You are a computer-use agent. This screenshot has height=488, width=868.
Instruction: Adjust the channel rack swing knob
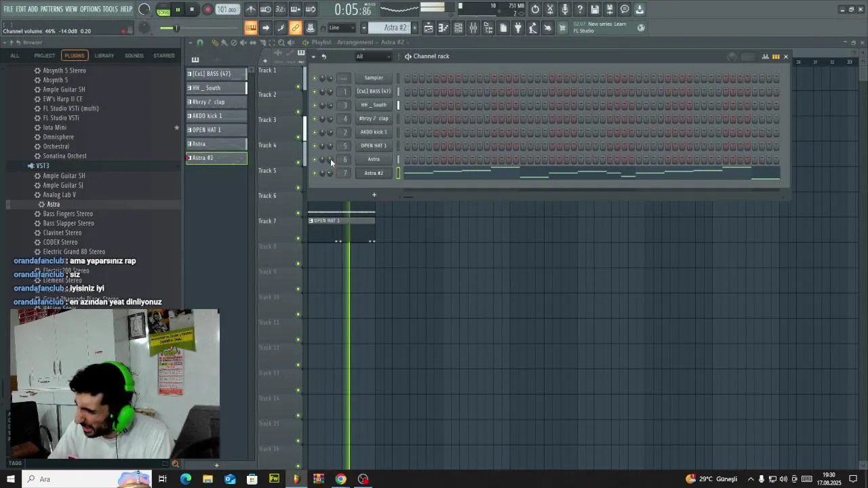coord(732,57)
